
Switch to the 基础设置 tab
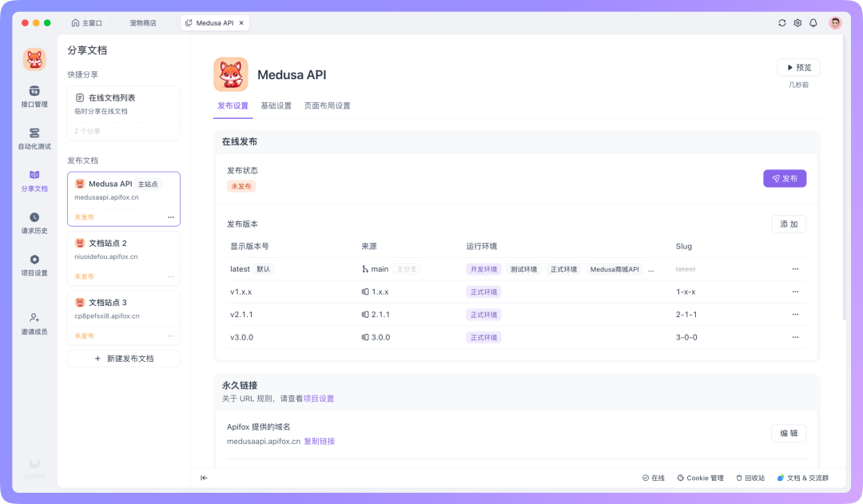pyautogui.click(x=277, y=105)
